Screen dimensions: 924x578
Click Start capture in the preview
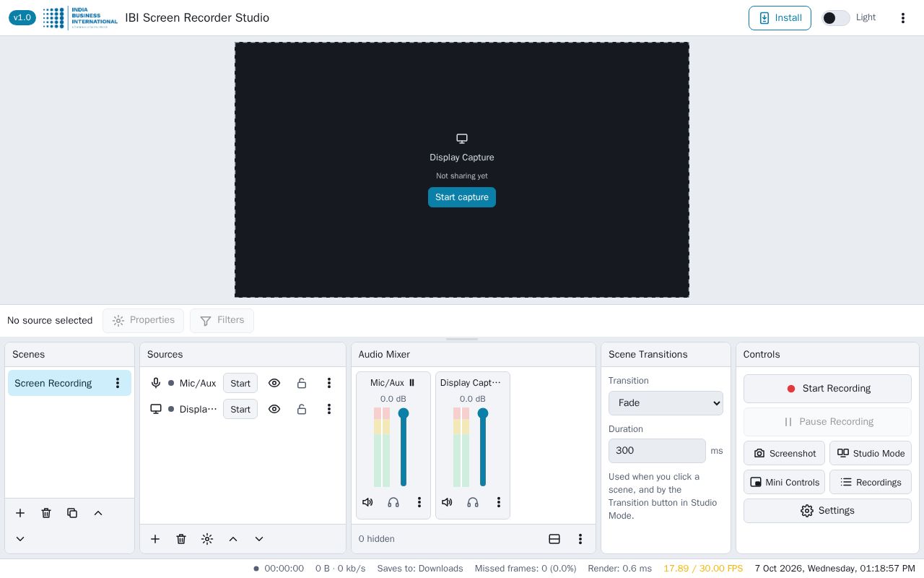pos(462,197)
